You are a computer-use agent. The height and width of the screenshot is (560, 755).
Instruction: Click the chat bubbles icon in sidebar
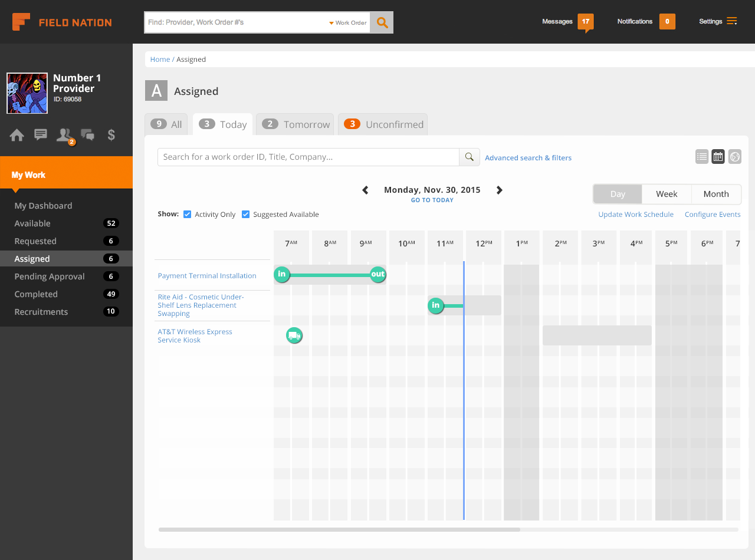point(87,135)
